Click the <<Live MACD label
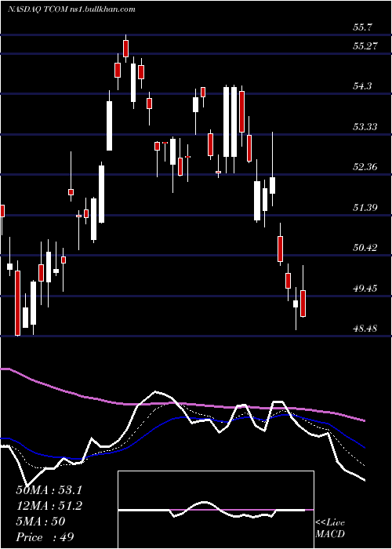 click(330, 529)
